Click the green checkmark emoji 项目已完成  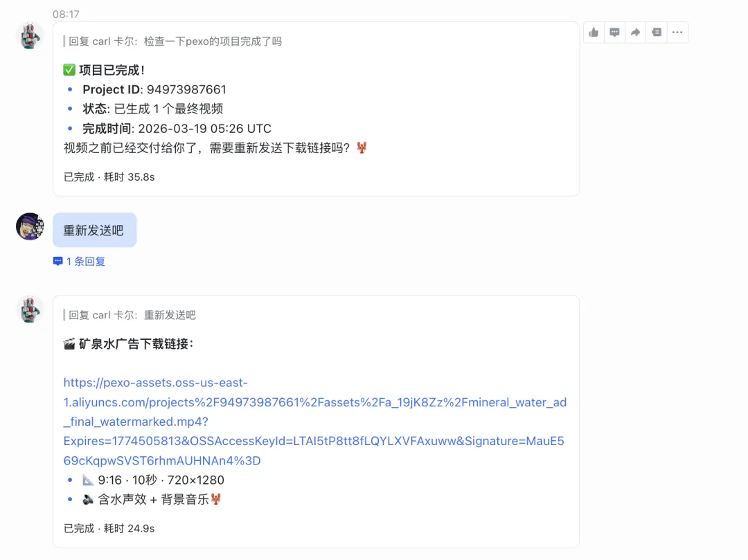tap(69, 70)
